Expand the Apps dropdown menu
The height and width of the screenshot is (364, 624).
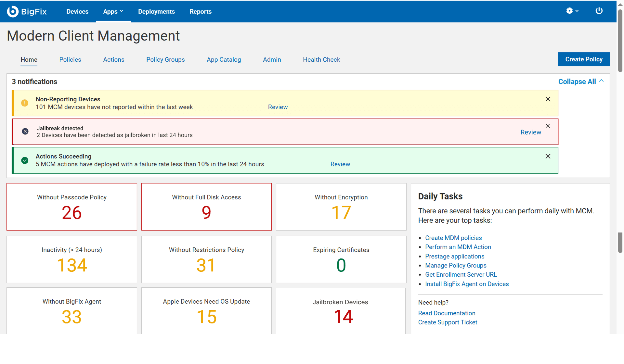(x=113, y=11)
